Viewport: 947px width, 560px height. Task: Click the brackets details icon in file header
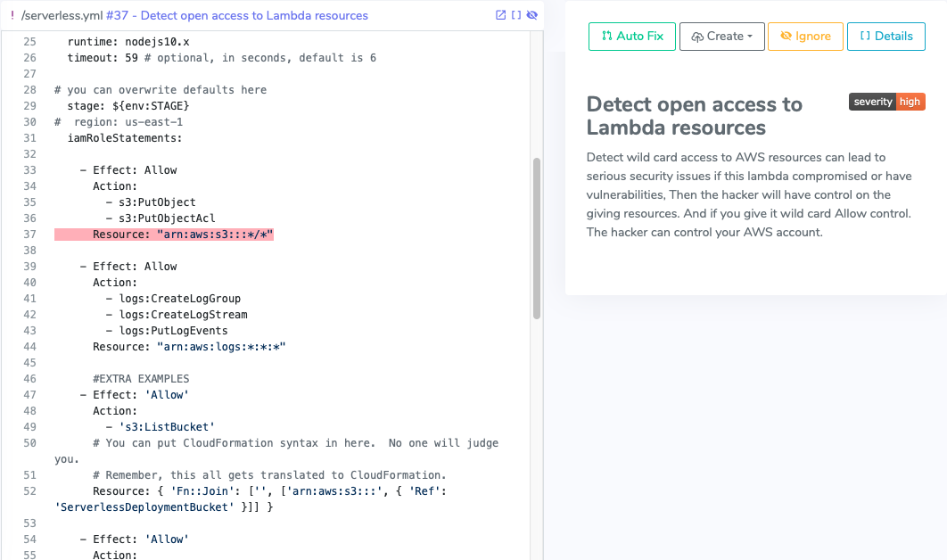tap(516, 15)
